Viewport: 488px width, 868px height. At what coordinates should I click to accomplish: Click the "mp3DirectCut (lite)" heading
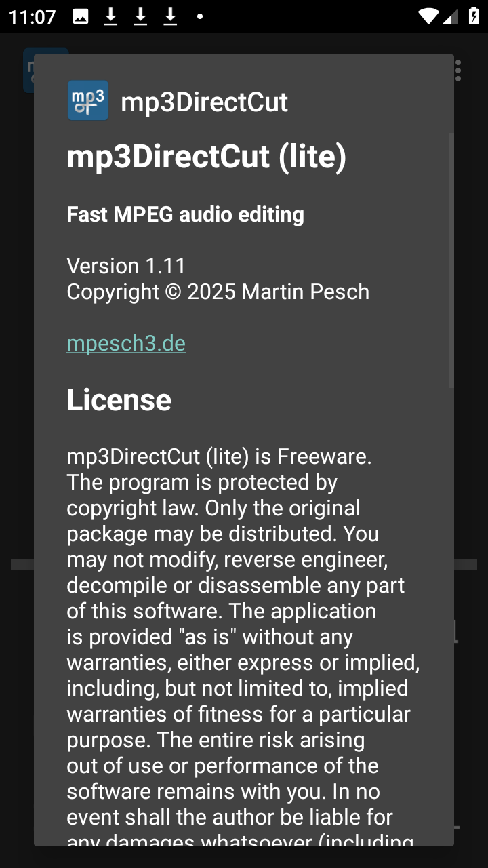[x=207, y=157]
